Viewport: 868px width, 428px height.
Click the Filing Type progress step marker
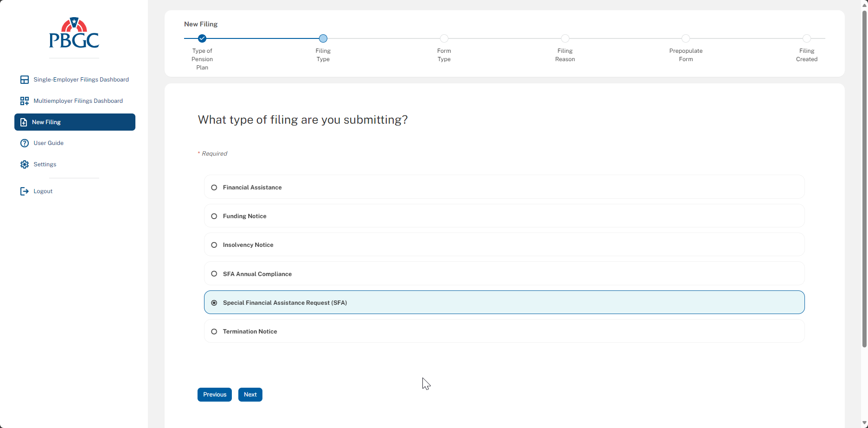coord(323,38)
